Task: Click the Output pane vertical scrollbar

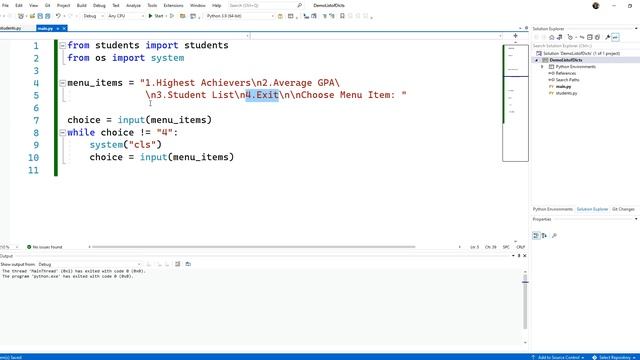Action: tap(525, 301)
